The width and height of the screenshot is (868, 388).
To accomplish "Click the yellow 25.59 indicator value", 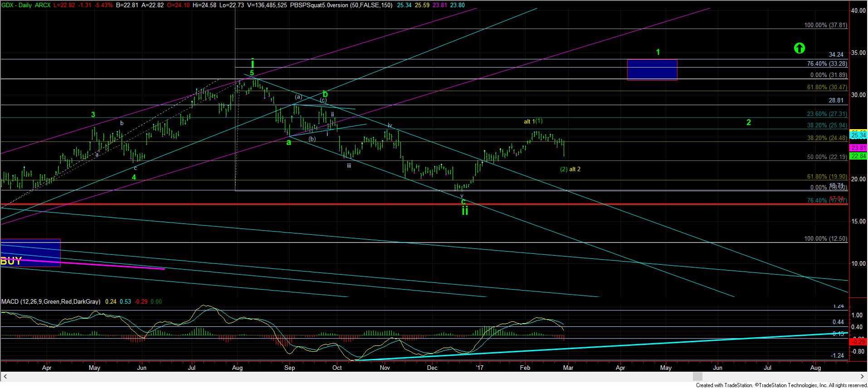I will 423,5.
